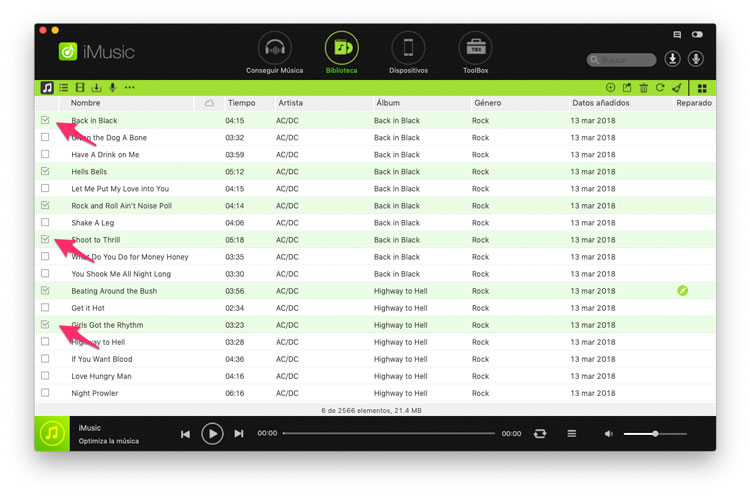Open the Conseguir Música headphones section

(275, 53)
